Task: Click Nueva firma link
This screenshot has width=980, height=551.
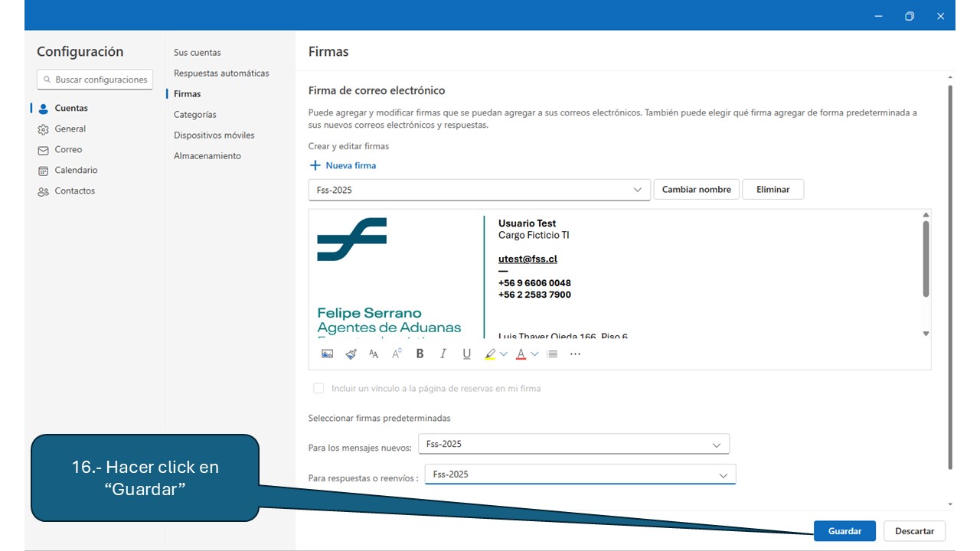Action: click(x=351, y=165)
